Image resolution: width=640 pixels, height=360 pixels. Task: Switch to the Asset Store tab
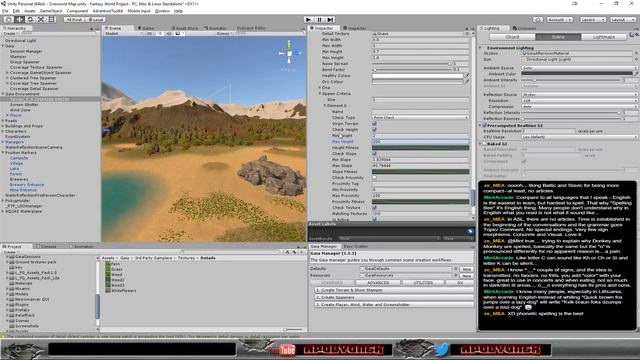(x=184, y=28)
